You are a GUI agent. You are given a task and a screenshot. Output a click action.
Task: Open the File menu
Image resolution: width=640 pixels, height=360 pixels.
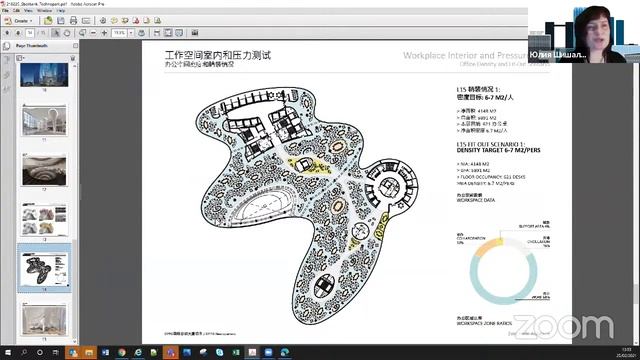pyautogui.click(x=5, y=11)
